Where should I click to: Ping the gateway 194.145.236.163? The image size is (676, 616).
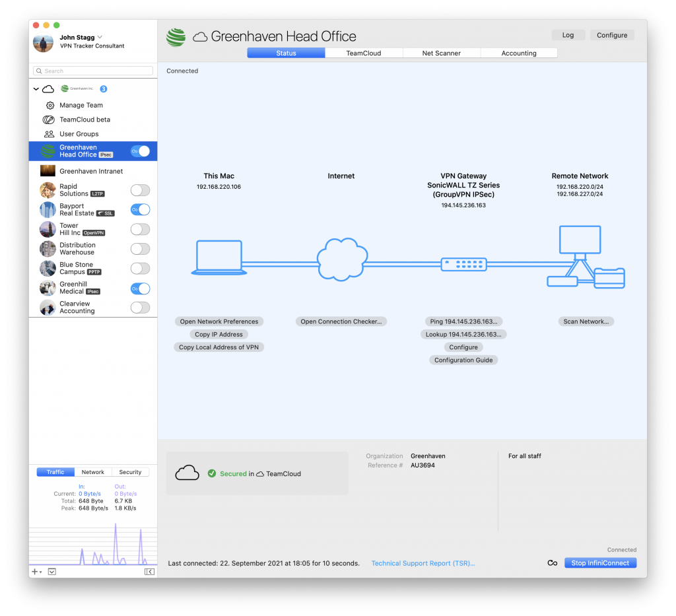click(463, 322)
